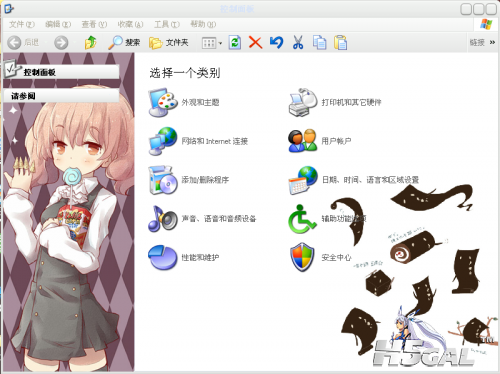Collapse the 请参阅 sidebar panel header
Screen dimensions: 500x374
point(61,96)
